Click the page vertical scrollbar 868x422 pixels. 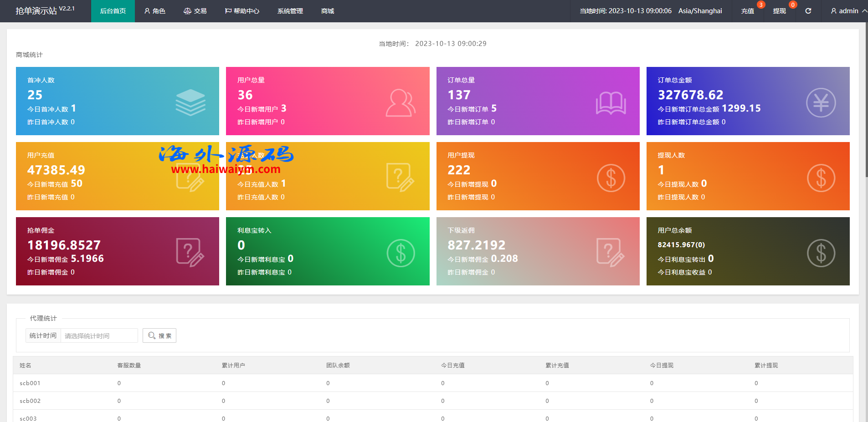pyautogui.click(x=865, y=137)
